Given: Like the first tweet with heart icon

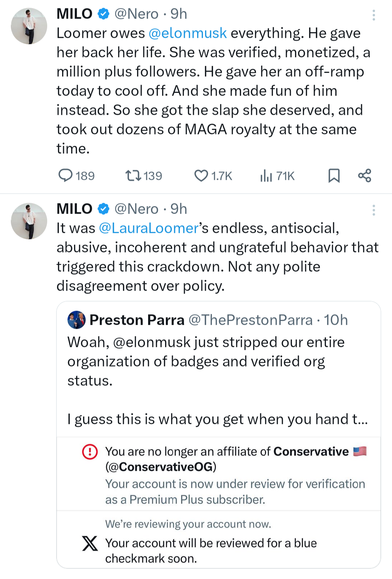Looking at the screenshot, I should tap(201, 176).
